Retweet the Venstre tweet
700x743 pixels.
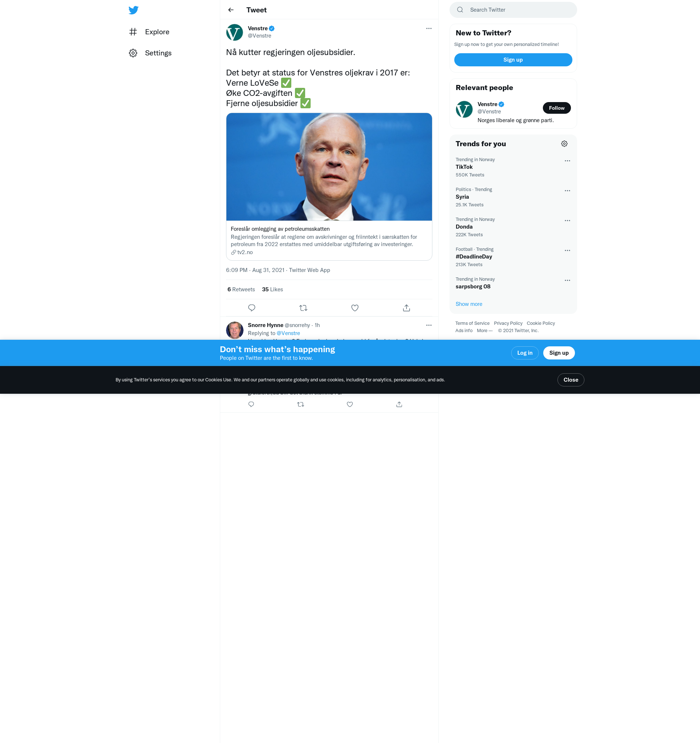coord(303,308)
